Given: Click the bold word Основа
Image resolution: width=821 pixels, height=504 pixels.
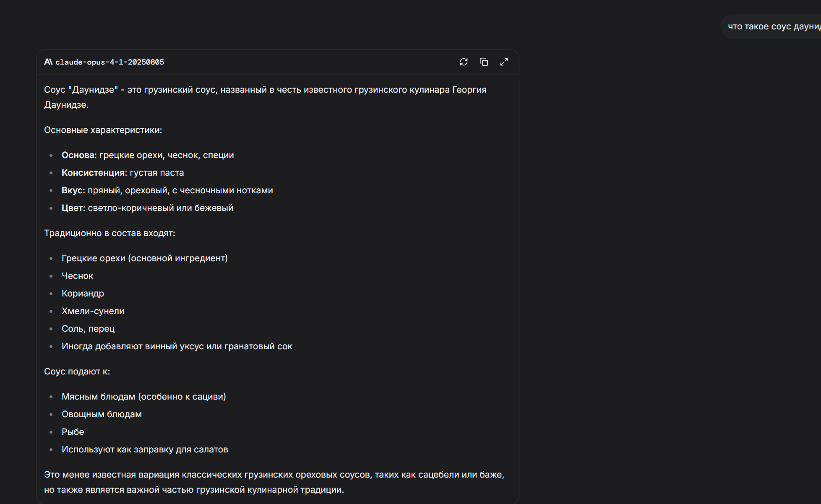Looking at the screenshot, I should (x=78, y=155).
